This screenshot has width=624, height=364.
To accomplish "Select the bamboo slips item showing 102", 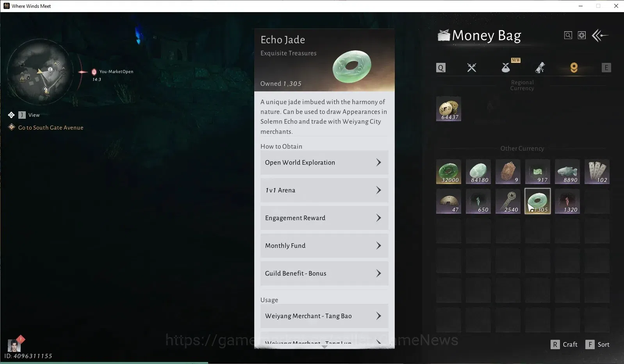I will click(597, 171).
